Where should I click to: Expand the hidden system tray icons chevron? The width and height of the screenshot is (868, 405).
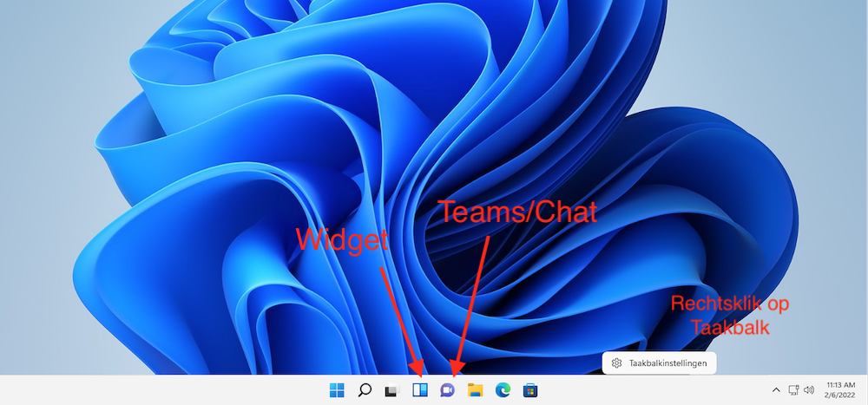tap(776, 390)
